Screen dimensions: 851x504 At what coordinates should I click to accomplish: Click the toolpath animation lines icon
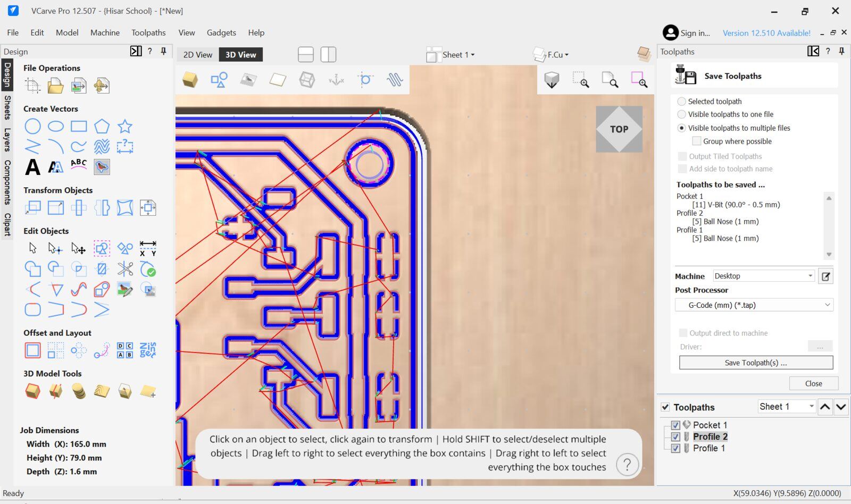(395, 80)
